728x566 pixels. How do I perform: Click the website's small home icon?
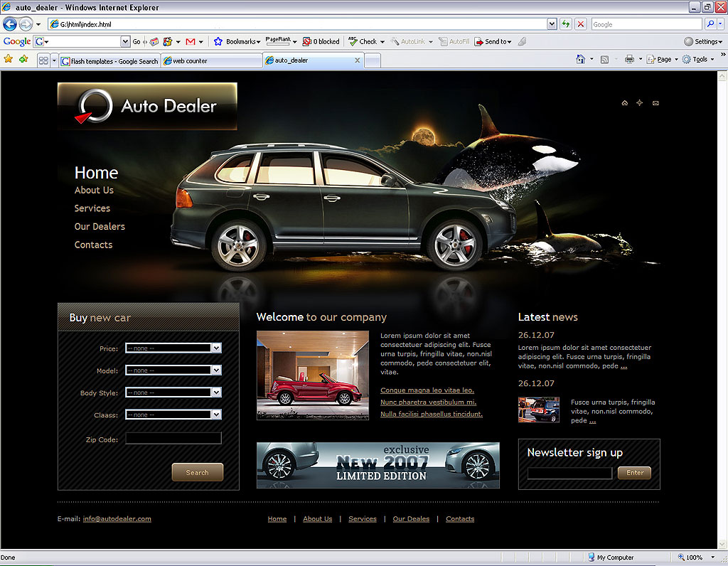624,103
